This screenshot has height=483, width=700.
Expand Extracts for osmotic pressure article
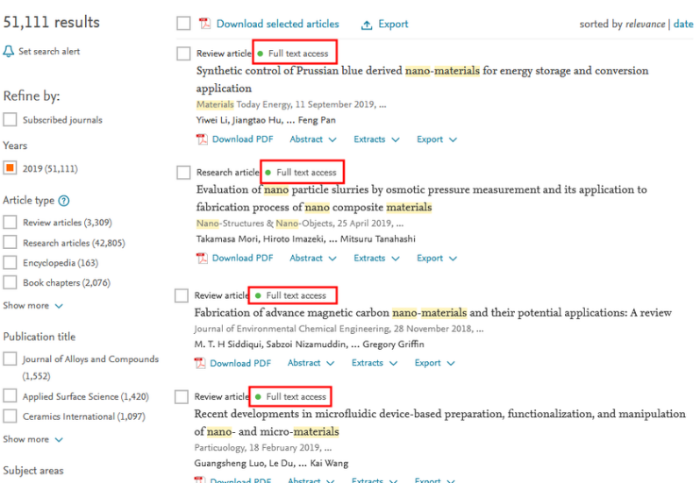point(376,258)
